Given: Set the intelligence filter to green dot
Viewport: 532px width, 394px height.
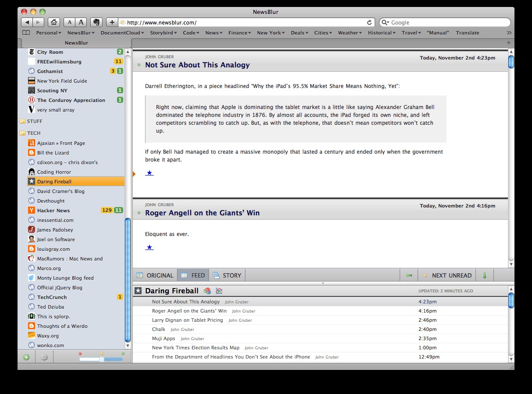Looking at the screenshot, I should 123,354.
